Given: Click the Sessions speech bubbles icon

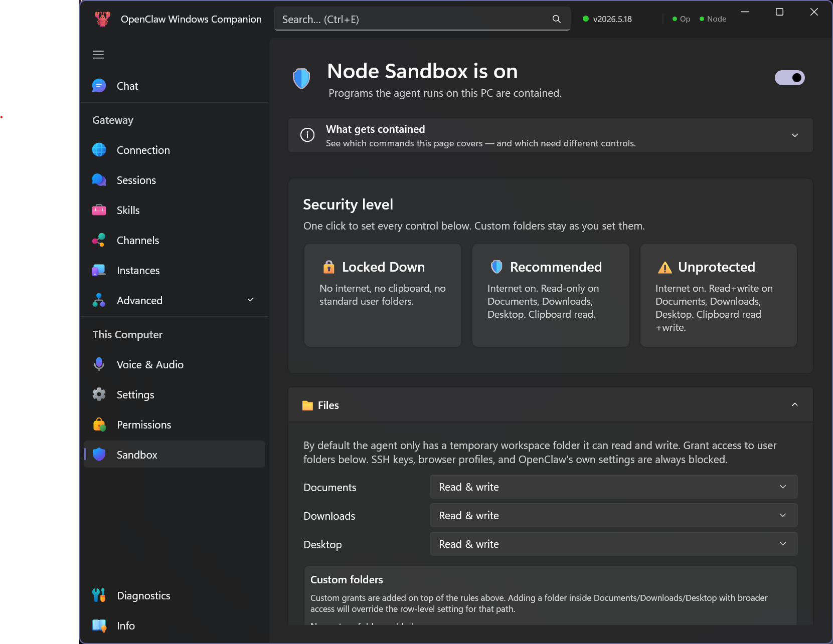Looking at the screenshot, I should pyautogui.click(x=99, y=180).
